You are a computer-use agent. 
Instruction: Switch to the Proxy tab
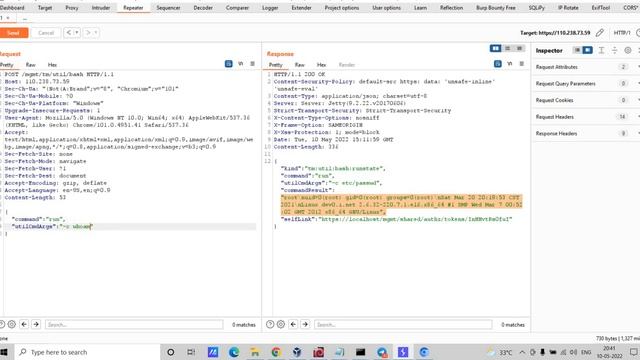point(72,8)
